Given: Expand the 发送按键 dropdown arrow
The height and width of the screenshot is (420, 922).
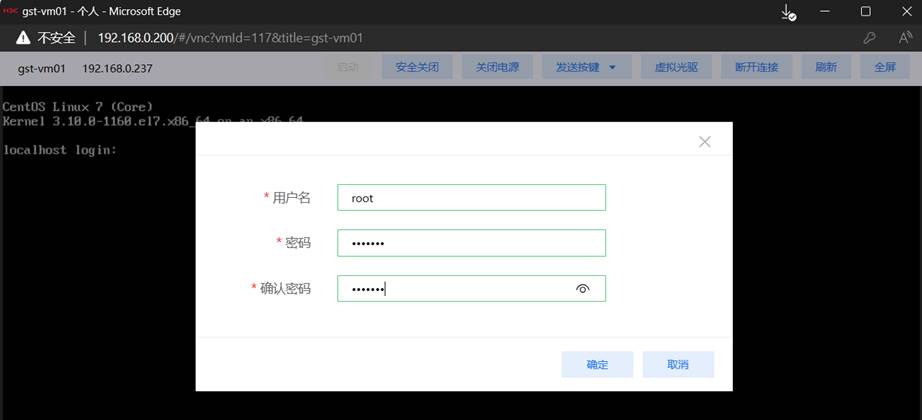Looking at the screenshot, I should pyautogui.click(x=612, y=68).
